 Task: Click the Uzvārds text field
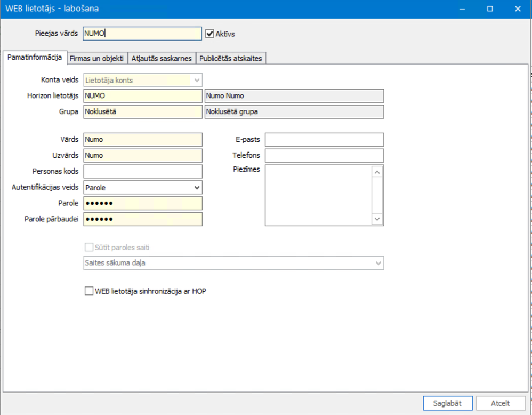pyautogui.click(x=143, y=156)
